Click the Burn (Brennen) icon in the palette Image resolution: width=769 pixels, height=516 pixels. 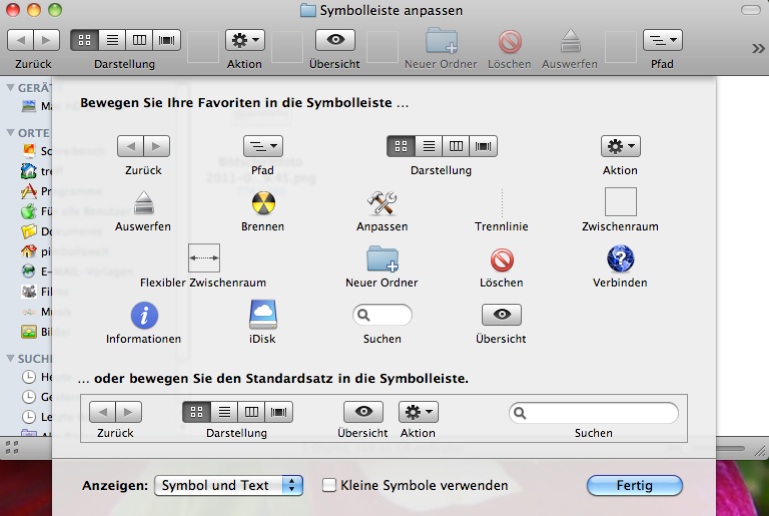tap(263, 203)
